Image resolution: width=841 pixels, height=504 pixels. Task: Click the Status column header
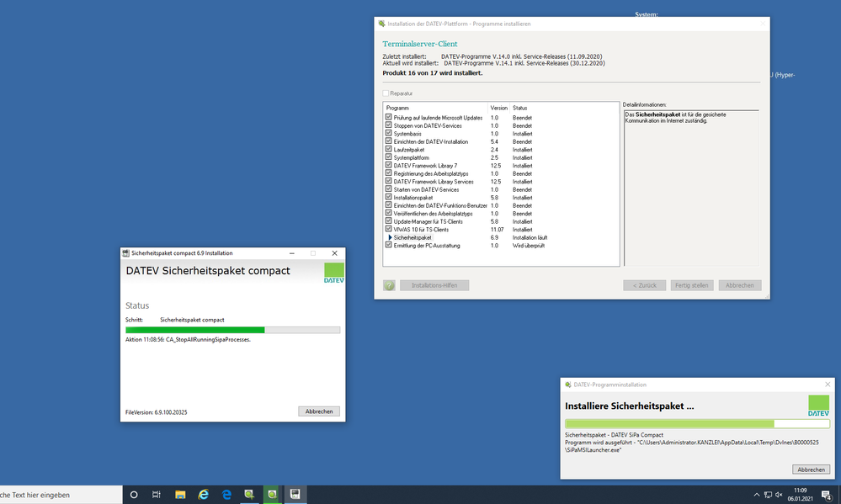(x=519, y=108)
